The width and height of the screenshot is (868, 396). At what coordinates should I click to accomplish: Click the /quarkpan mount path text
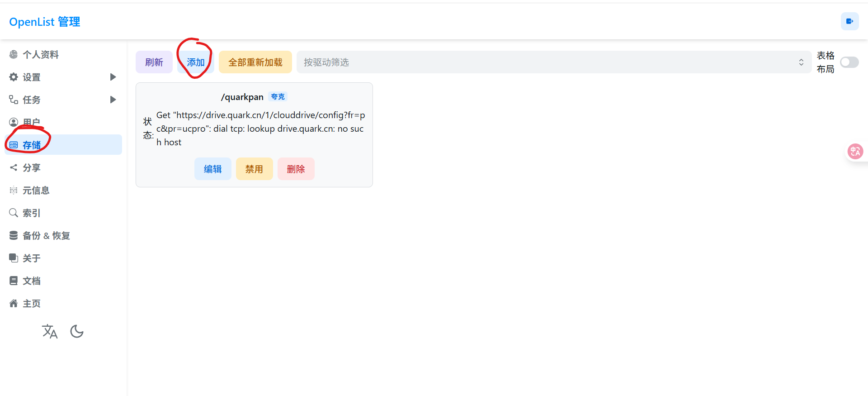[242, 97]
